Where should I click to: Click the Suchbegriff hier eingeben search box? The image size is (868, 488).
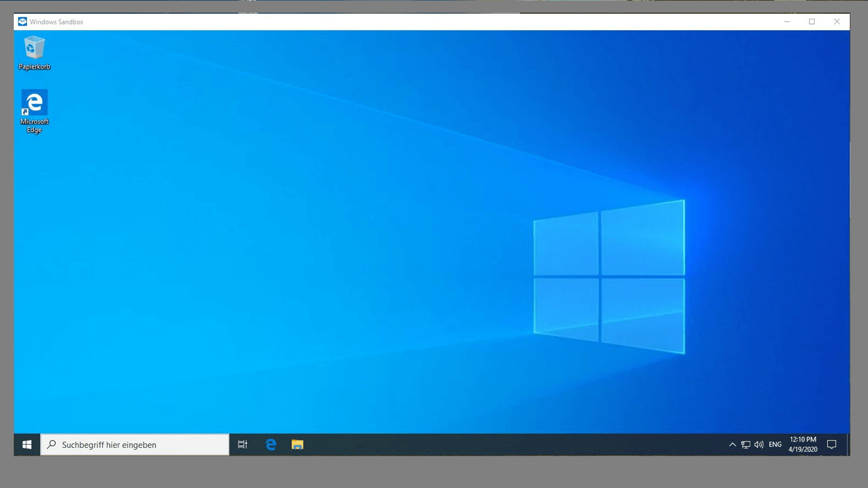tap(135, 445)
